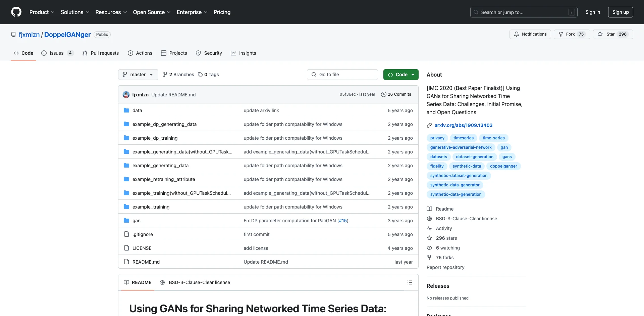
Task: Click the Notifications button
Action: click(530, 34)
